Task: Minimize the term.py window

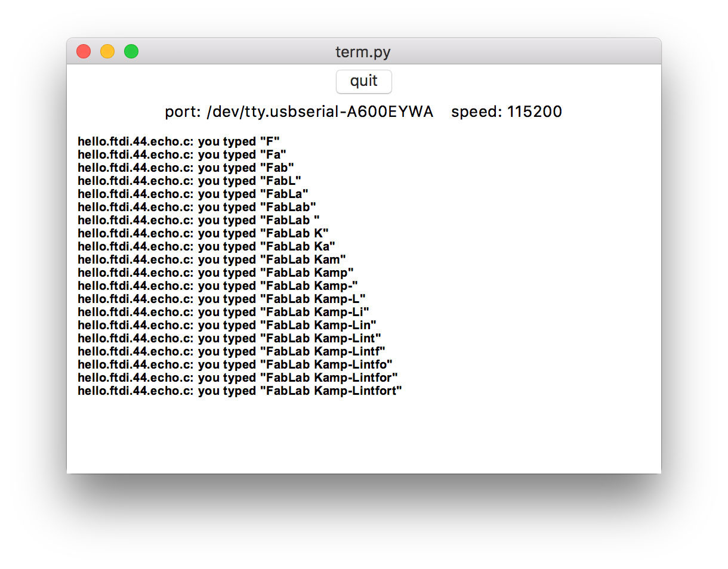Action: pos(107,52)
